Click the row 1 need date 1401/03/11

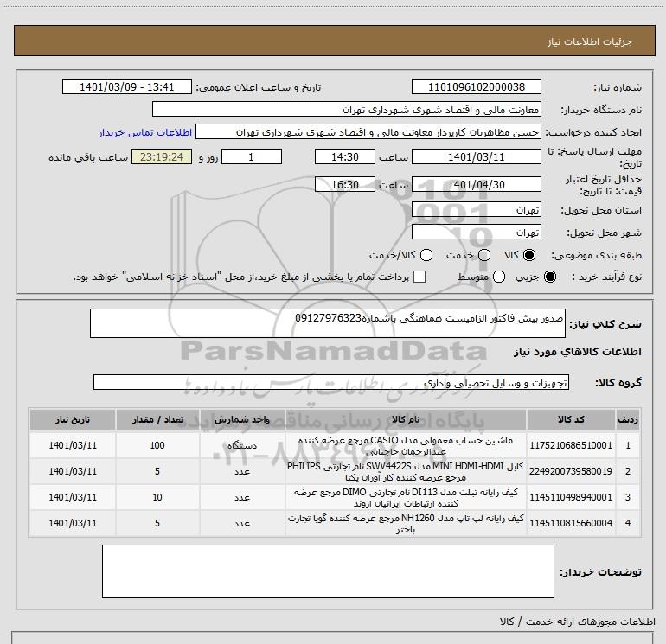coord(73,445)
